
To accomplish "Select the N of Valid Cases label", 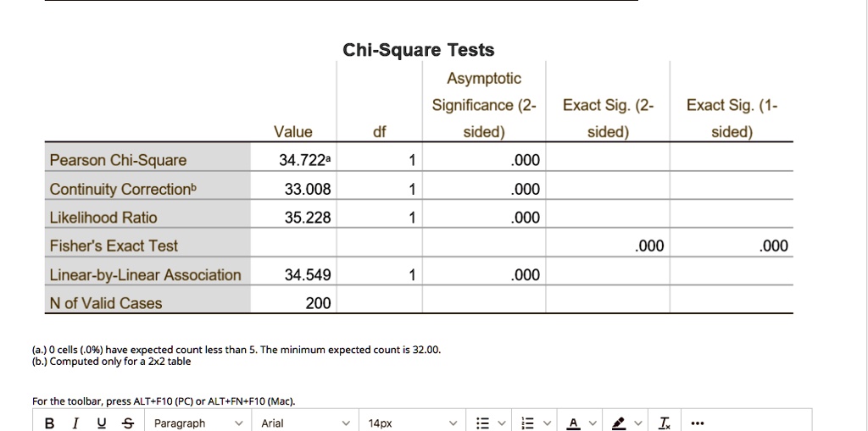I will coord(106,303).
